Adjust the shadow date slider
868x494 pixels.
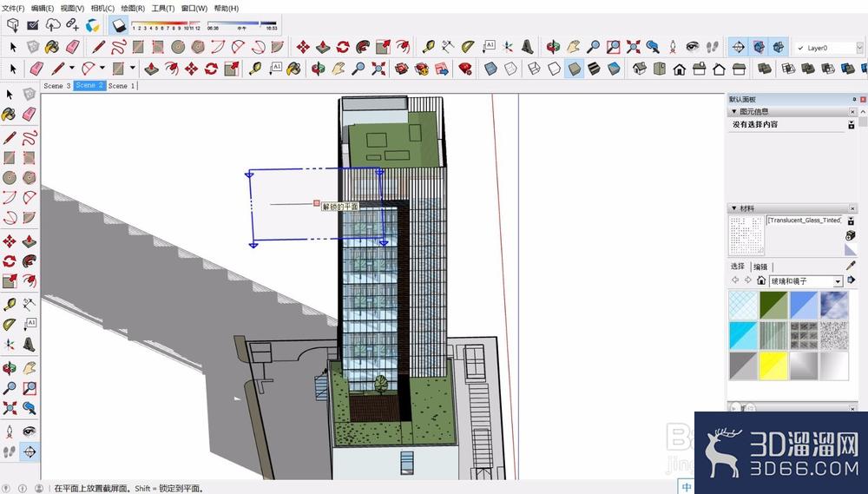click(166, 25)
